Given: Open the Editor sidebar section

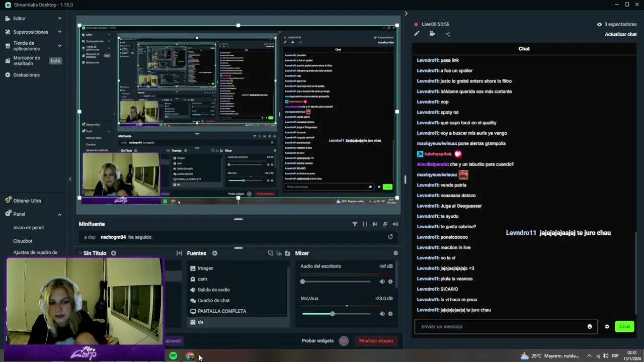Looking at the screenshot, I should (x=19, y=19).
